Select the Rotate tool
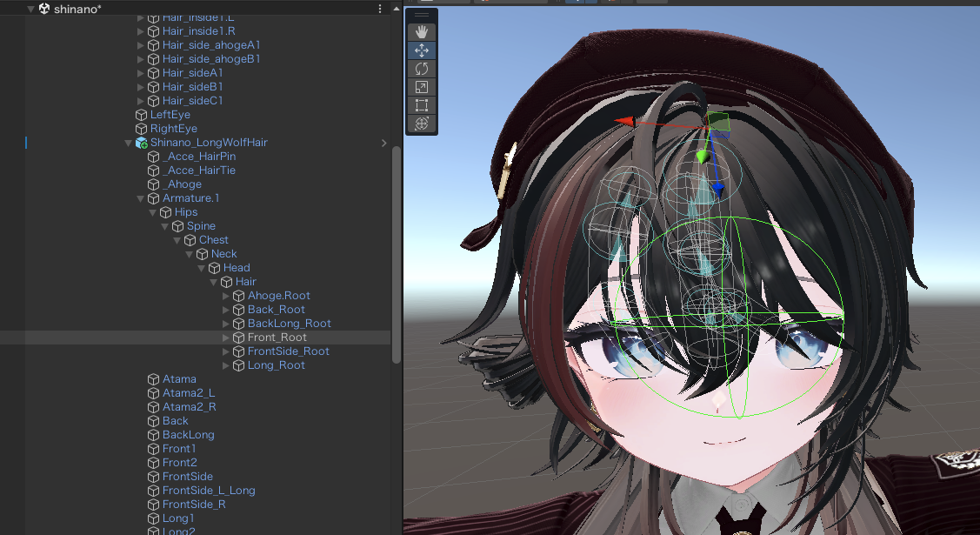This screenshot has width=980, height=535. tap(422, 69)
